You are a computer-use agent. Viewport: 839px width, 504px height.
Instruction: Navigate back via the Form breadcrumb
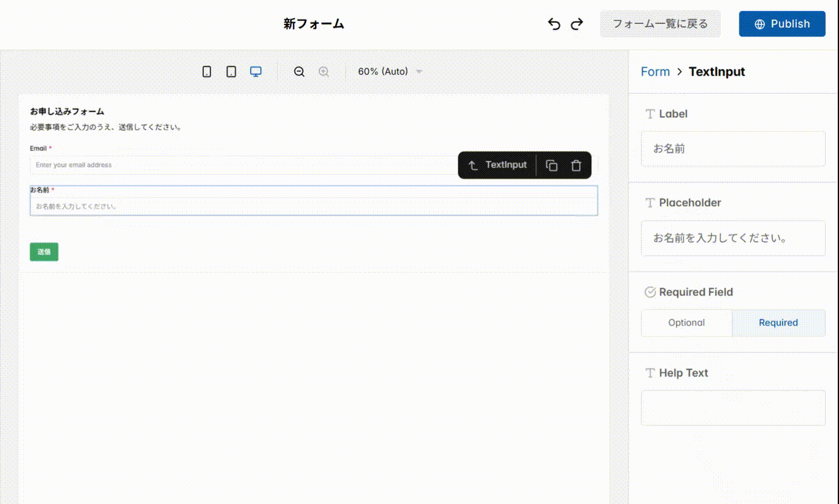click(x=655, y=71)
